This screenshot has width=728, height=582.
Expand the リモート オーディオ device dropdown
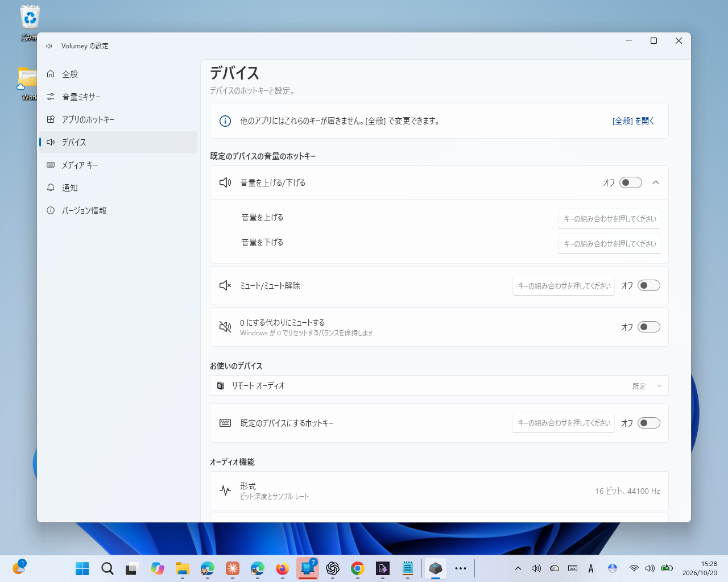click(x=439, y=385)
